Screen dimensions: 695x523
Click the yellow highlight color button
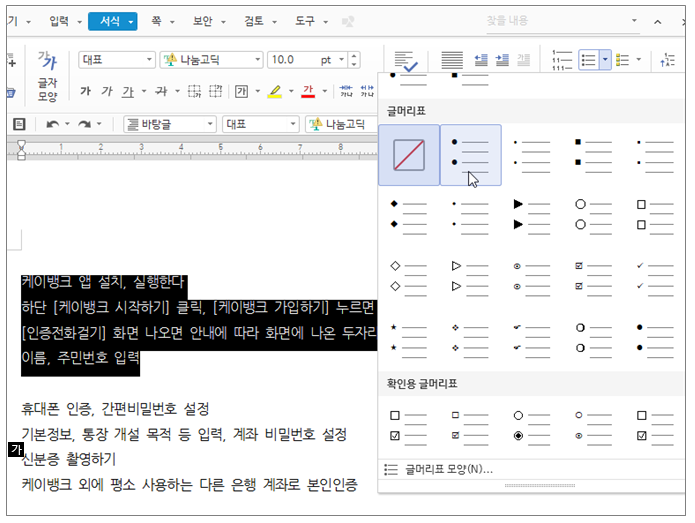click(275, 91)
